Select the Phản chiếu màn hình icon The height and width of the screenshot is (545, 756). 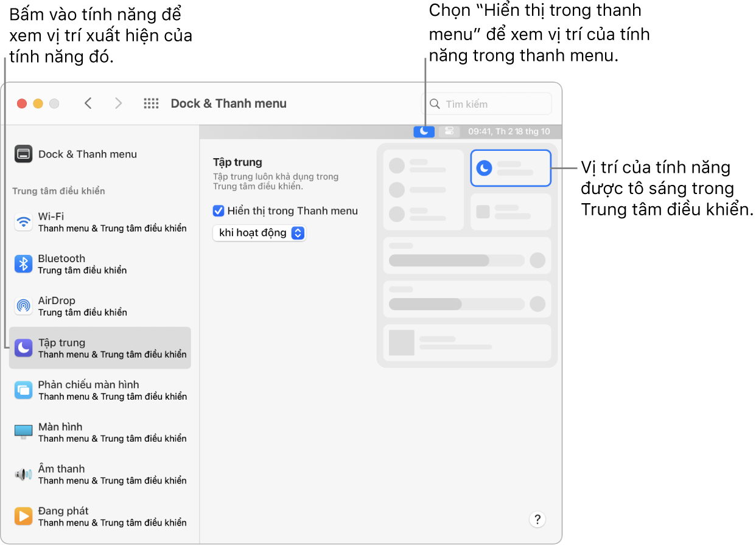(24, 390)
